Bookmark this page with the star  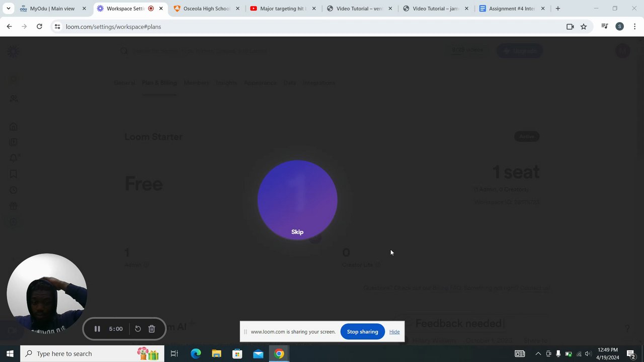(584, 27)
